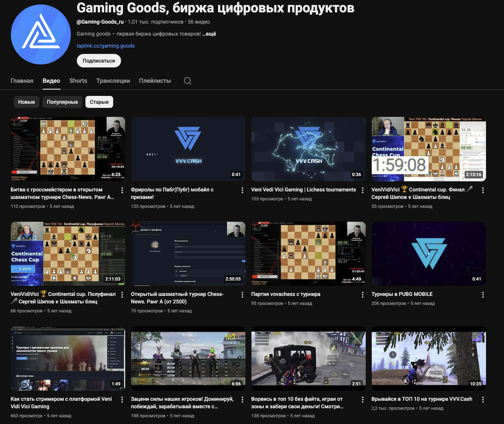Play the 0:41 thumbnail for 'Фриролы по Пабг'
The image size is (504, 424).
(x=188, y=149)
